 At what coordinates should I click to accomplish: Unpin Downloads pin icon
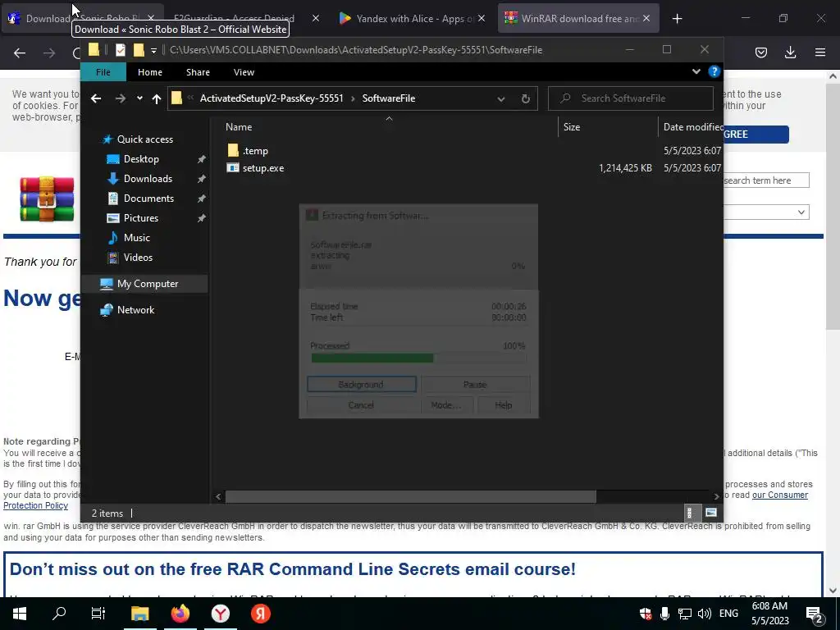(x=202, y=179)
